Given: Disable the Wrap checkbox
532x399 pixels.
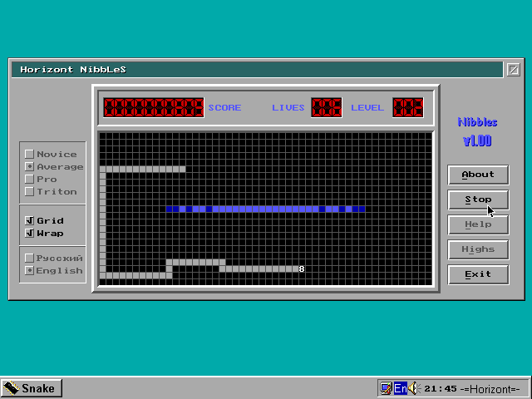Looking at the screenshot, I should (30, 233).
